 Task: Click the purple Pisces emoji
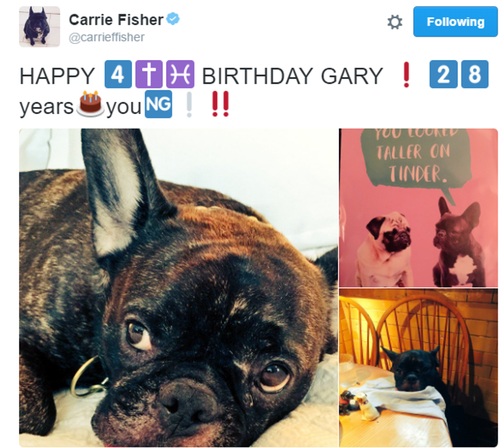click(180, 74)
